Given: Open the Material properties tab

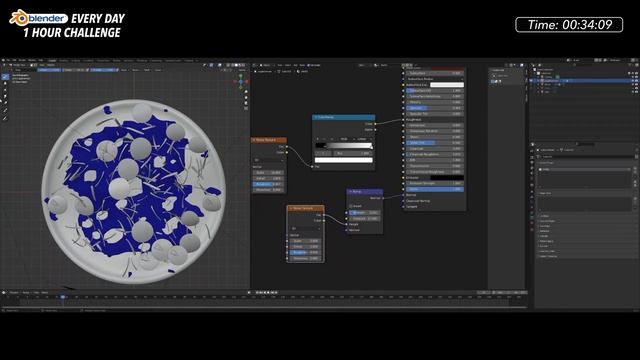Looking at the screenshot, I should tap(532, 223).
